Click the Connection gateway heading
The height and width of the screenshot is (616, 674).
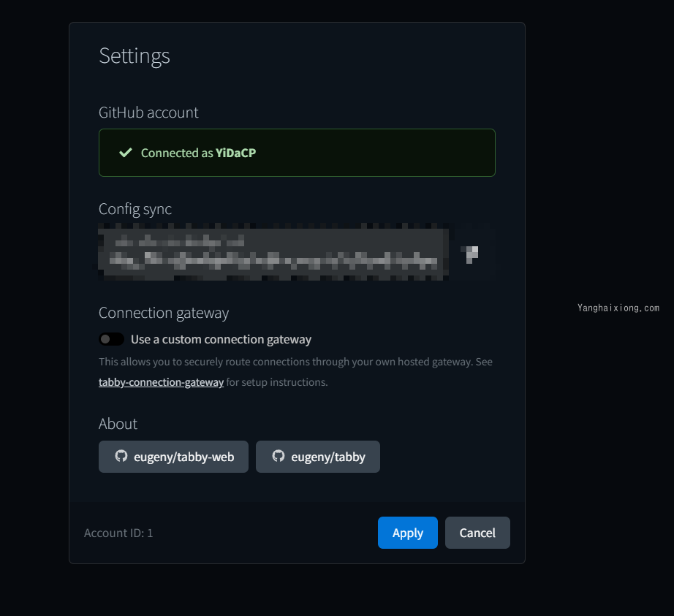pyautogui.click(x=164, y=313)
